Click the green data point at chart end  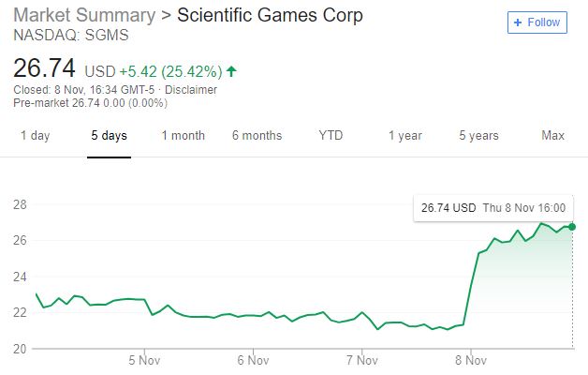tap(572, 227)
